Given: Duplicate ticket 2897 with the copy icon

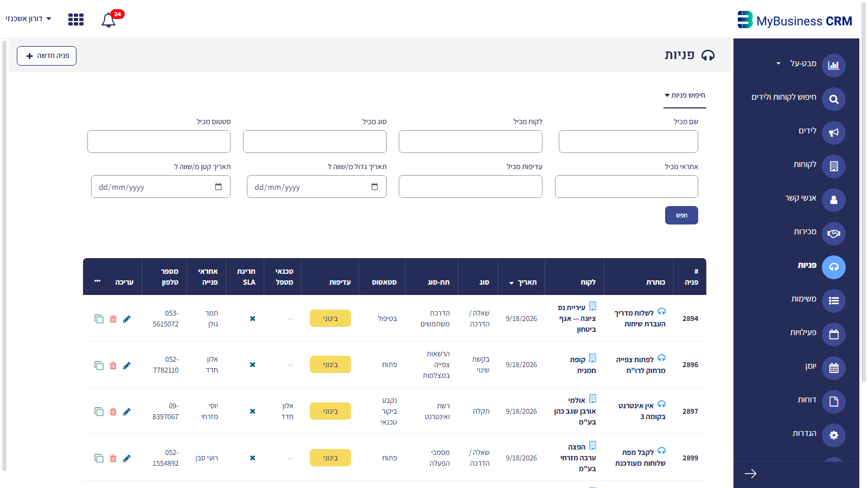Looking at the screenshot, I should coord(99,412).
